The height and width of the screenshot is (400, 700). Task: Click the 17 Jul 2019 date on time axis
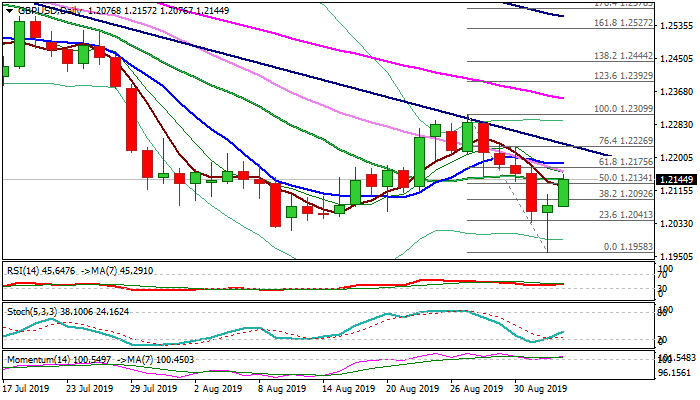(27, 389)
